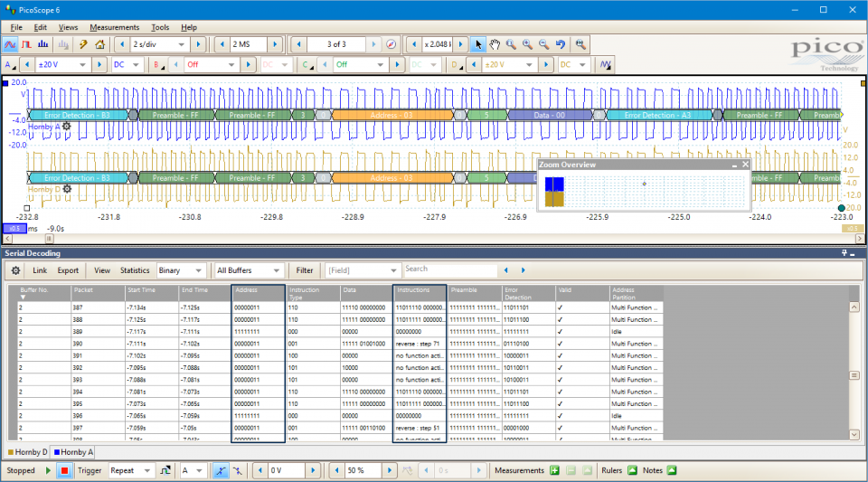Go to next search result arrow
868x482 pixels.
click(x=524, y=270)
